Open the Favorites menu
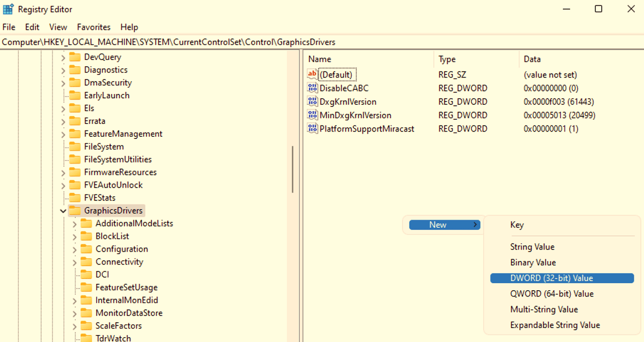Viewport: 644px width, 342px height. tap(94, 27)
